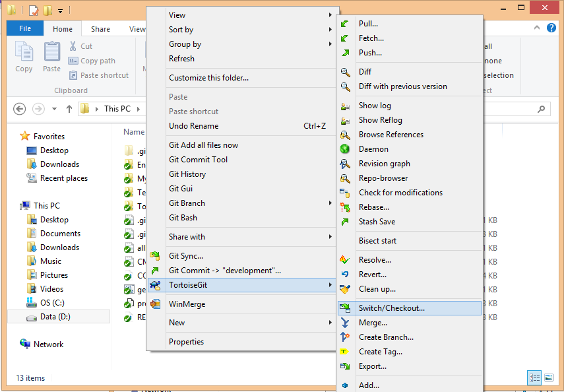This screenshot has width=564, height=392.
Task: Expand the Share with submenu arrow
Action: coord(330,236)
